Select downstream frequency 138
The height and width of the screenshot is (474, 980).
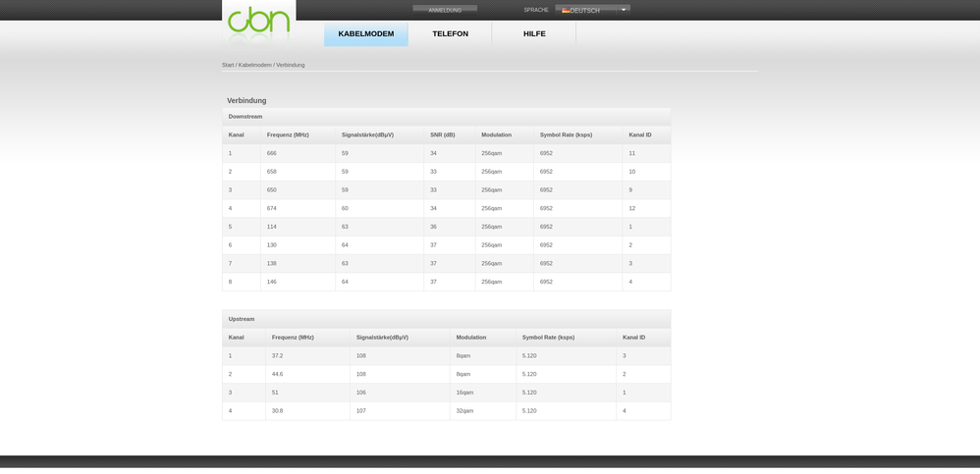click(271, 264)
